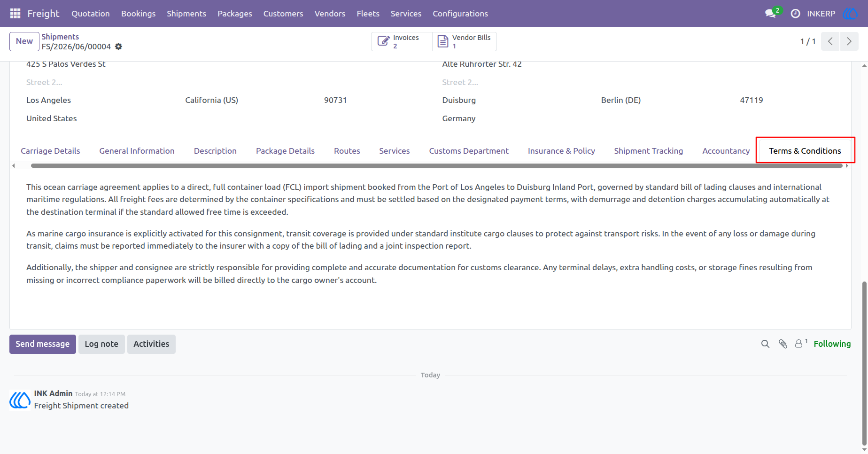
Task: Switch to the General Information tab
Action: [137, 151]
